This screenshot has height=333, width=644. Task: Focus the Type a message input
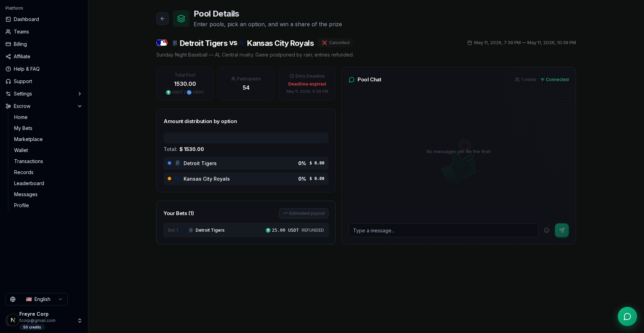tap(443, 230)
